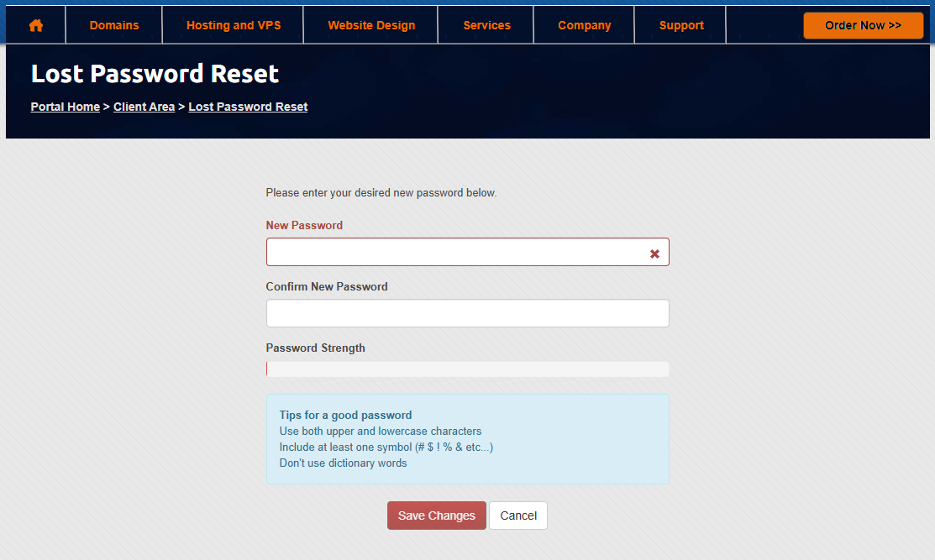This screenshot has height=560, width=935.
Task: Click the Tips for a good password box
Action: click(x=467, y=439)
